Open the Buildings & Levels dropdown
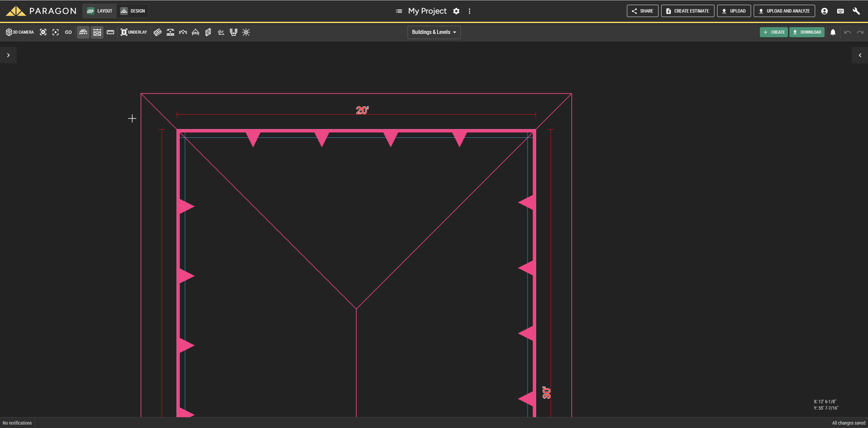This screenshot has width=868, height=428. coord(434,32)
